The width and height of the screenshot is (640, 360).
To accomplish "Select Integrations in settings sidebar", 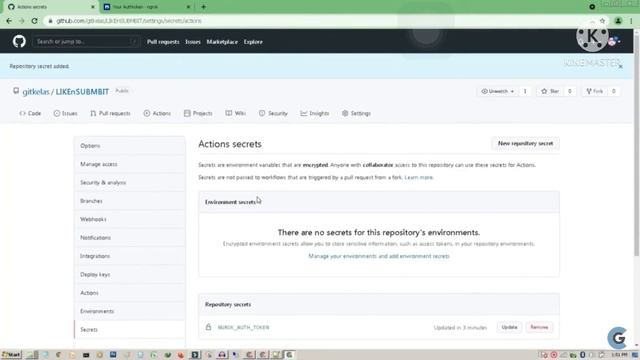I will (x=130, y=256).
